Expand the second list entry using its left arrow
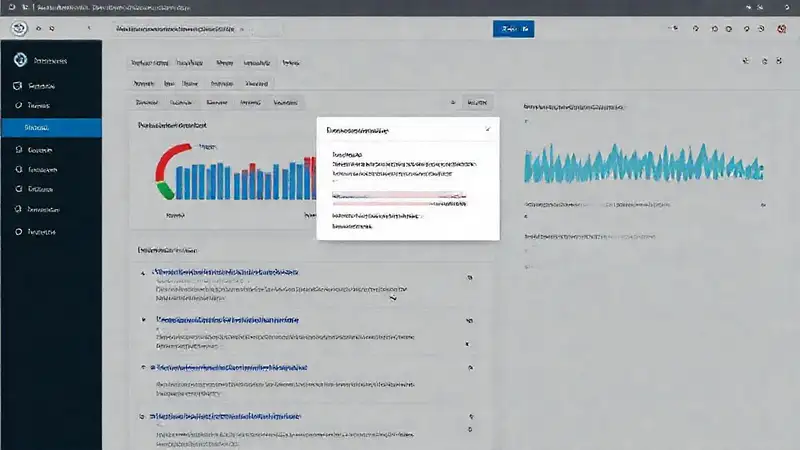The height and width of the screenshot is (450, 800). [x=143, y=321]
